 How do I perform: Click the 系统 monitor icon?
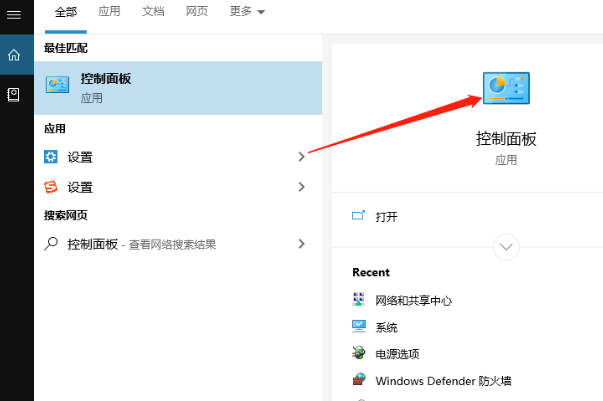359,326
